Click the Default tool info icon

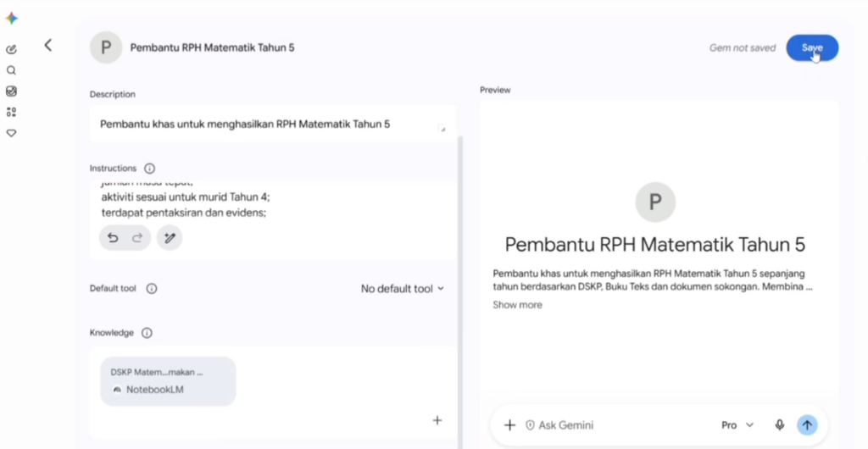click(152, 289)
